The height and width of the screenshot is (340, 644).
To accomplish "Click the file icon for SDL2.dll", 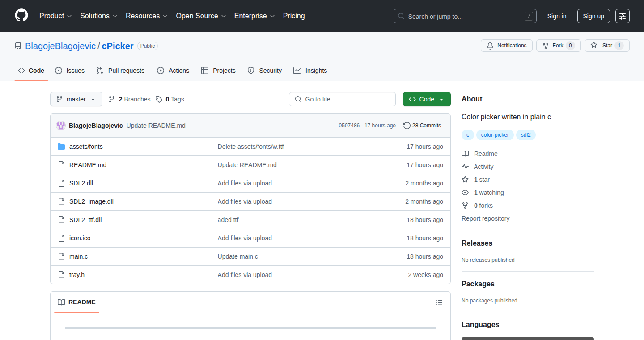I will [61, 183].
